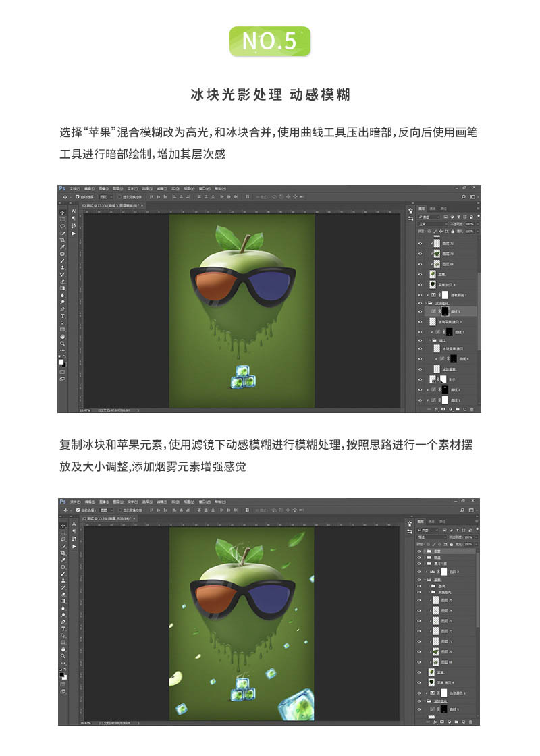The height and width of the screenshot is (756, 540).
Task: Open 穿透 blend mode dropdown in second screenshot
Action: point(431,537)
